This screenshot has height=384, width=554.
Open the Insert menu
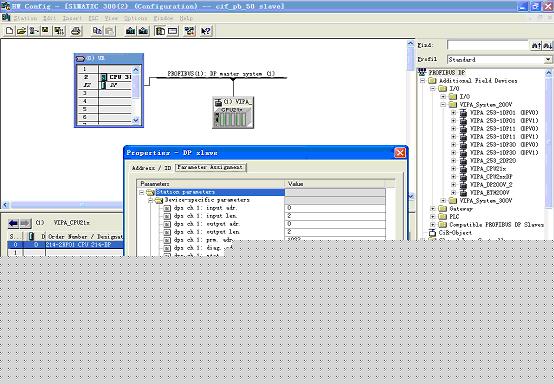(x=72, y=18)
